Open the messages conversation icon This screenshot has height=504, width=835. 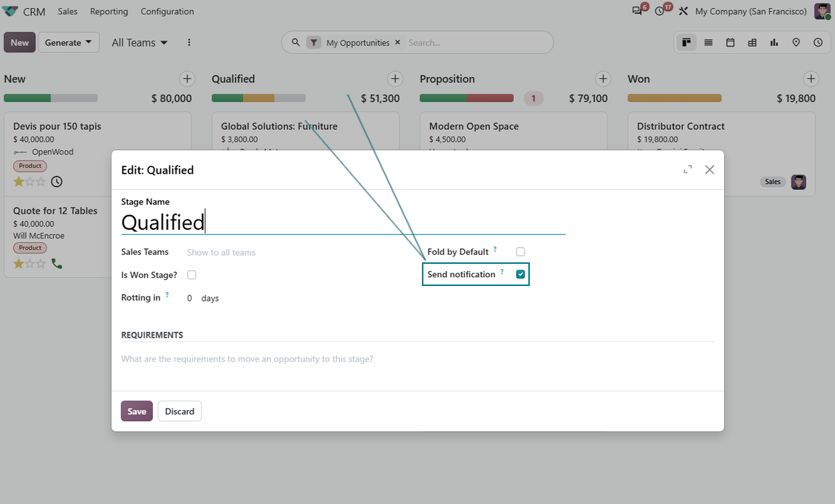tap(637, 11)
